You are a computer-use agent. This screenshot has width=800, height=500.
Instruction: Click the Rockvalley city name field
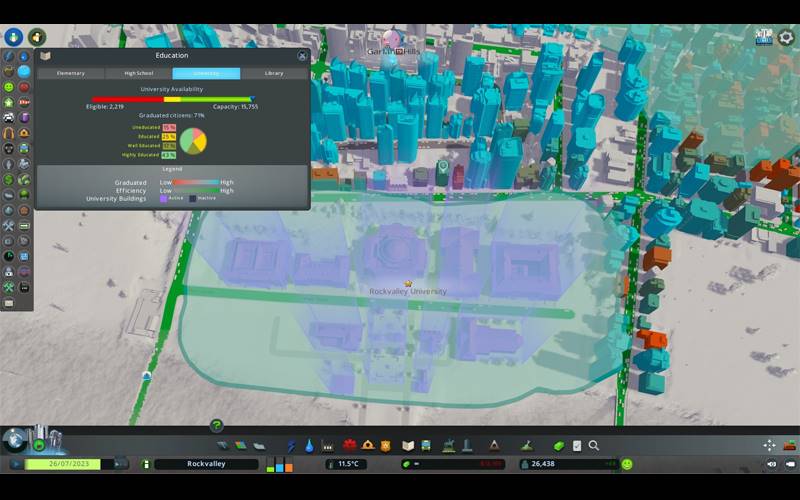tap(207, 464)
